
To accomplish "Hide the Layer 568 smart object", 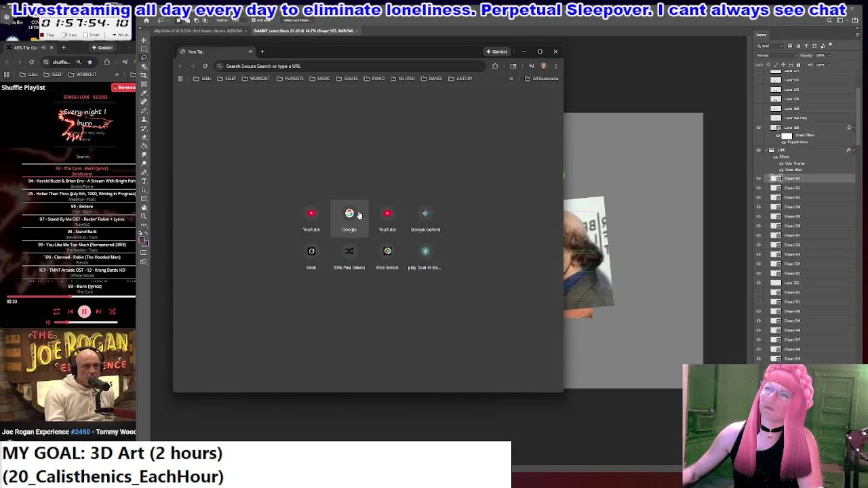I will coord(759,127).
